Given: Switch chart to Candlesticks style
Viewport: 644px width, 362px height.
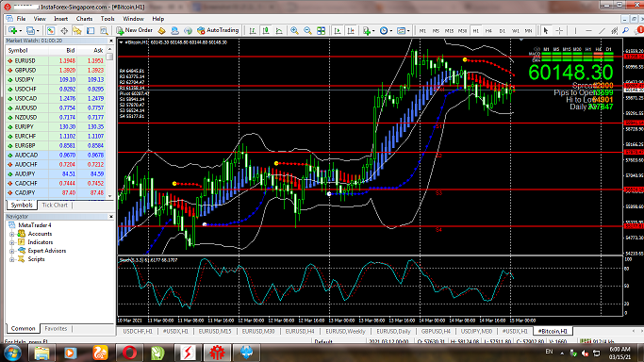Looking at the screenshot, I should tap(266, 31).
